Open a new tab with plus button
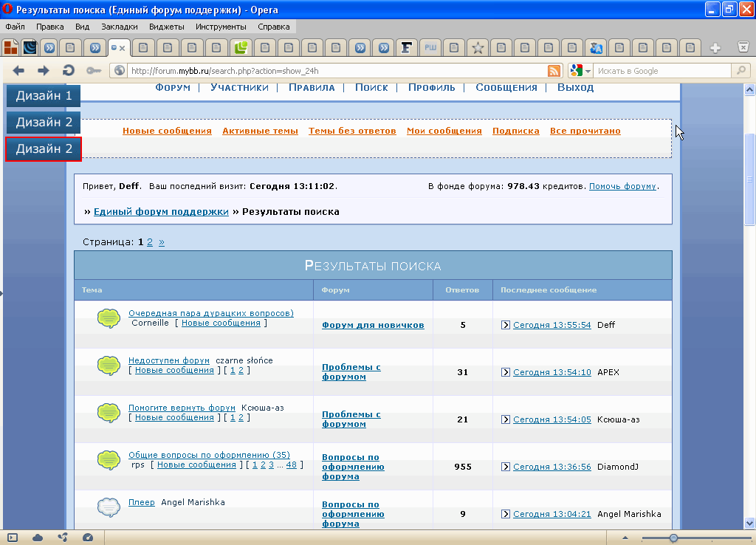Screen dimensions: 756x545 click(x=715, y=48)
